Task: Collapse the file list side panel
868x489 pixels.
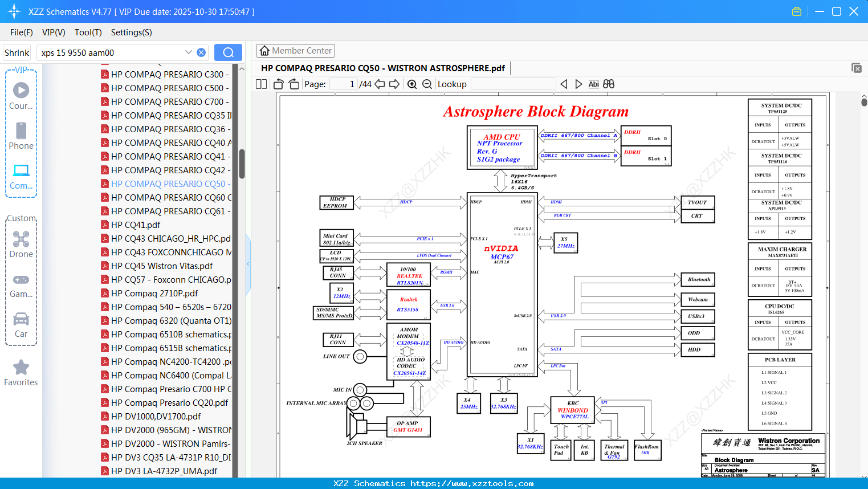Action: pyautogui.click(x=248, y=264)
